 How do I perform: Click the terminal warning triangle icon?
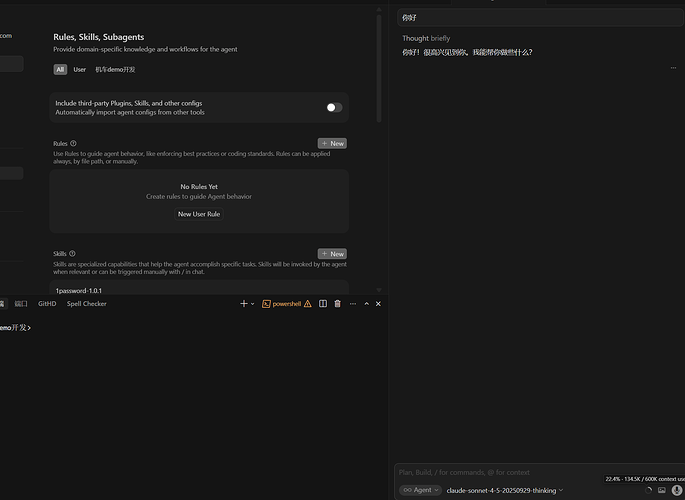[308, 304]
